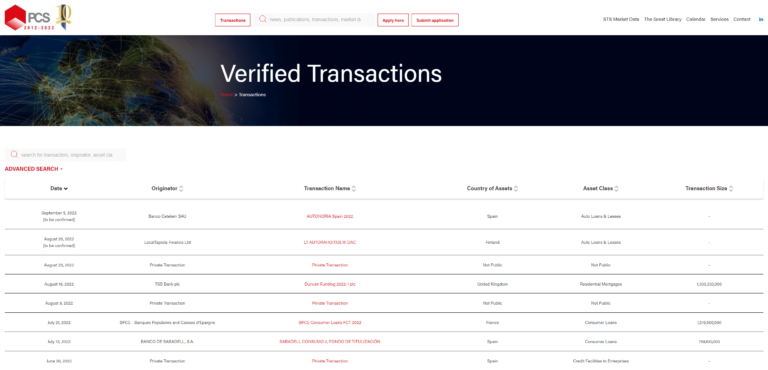Click the Transaction Name column header label
This screenshot has width=768, height=370.
[327, 189]
